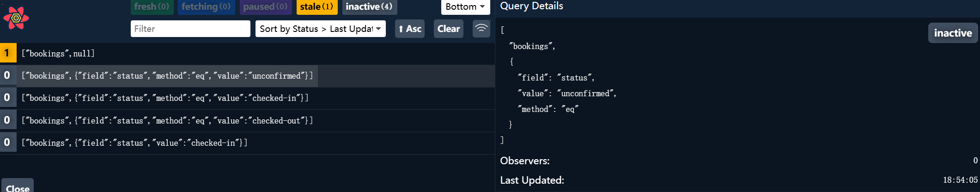
Task: Toggle the offline mode wifi icon
Action: pos(481,29)
